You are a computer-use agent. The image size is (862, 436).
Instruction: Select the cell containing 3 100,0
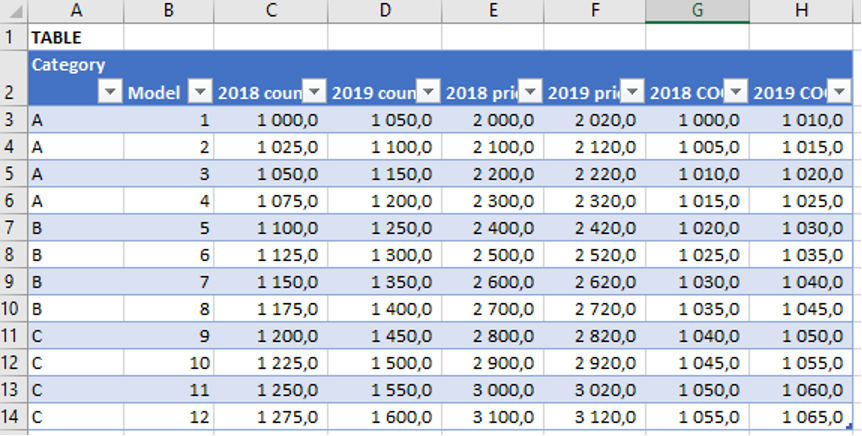[x=493, y=417]
